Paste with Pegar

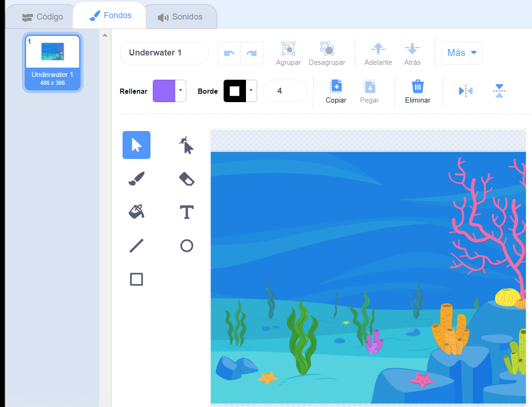click(369, 91)
